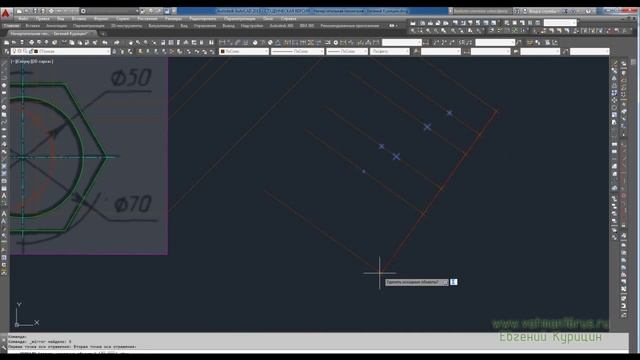Click the dynamic input value box near the cursor
640x360 pixels.
(453, 282)
